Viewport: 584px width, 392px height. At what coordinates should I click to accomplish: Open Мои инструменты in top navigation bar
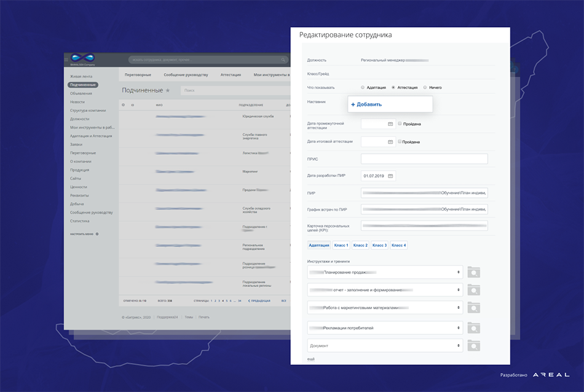coord(272,75)
